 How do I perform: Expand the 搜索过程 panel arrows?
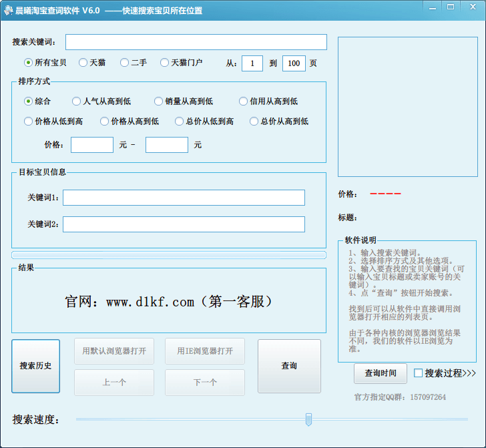coord(469,373)
